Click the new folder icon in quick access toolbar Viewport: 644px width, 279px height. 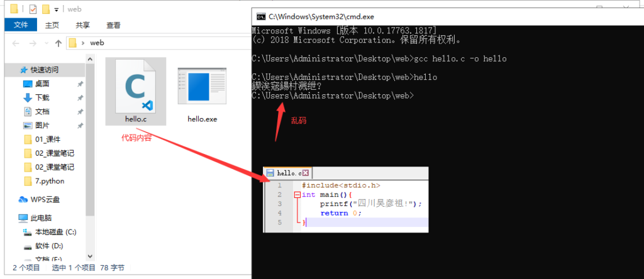(x=45, y=9)
